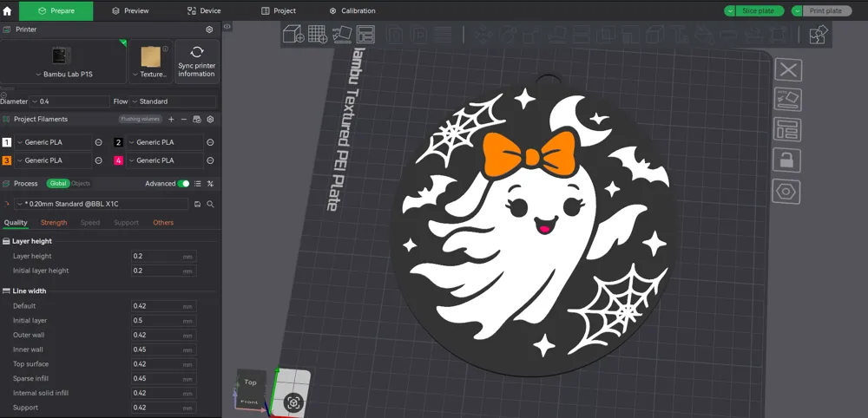Open the Flow Standard dropdown
The width and height of the screenshot is (868, 418).
(x=172, y=101)
